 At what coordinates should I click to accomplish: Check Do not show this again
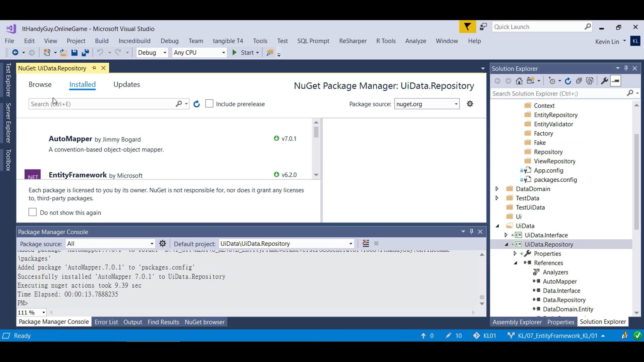[x=33, y=213]
